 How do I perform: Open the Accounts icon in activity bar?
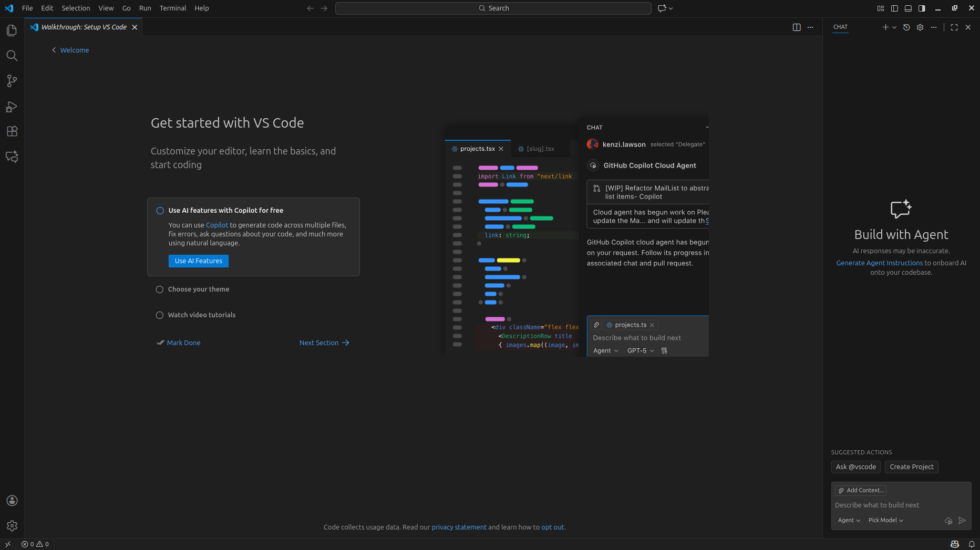pyautogui.click(x=12, y=501)
